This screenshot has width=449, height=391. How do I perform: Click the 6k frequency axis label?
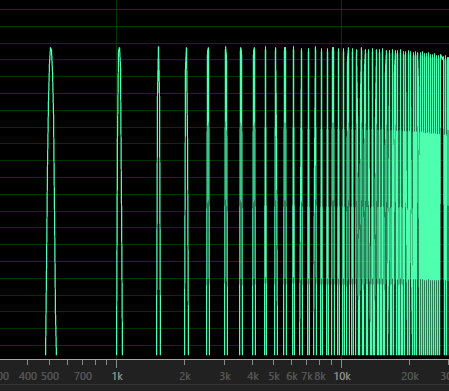click(292, 376)
